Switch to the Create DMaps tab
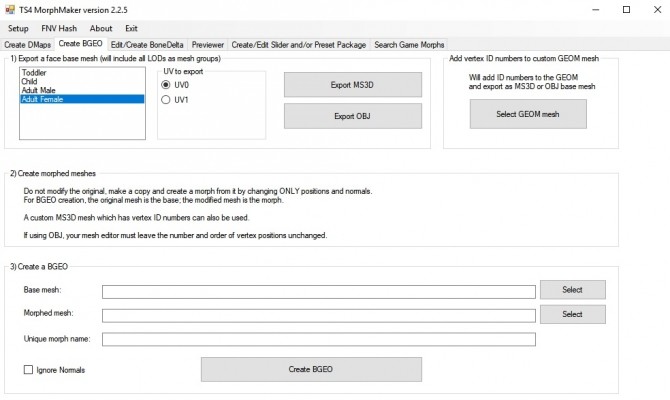Image resolution: width=670 pixels, height=400 pixels. coord(28,44)
